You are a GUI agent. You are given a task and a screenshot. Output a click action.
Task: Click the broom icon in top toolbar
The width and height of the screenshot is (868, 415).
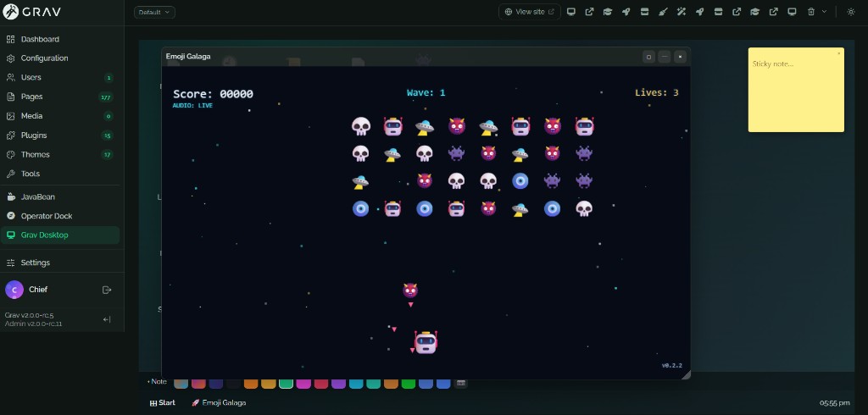click(x=663, y=12)
